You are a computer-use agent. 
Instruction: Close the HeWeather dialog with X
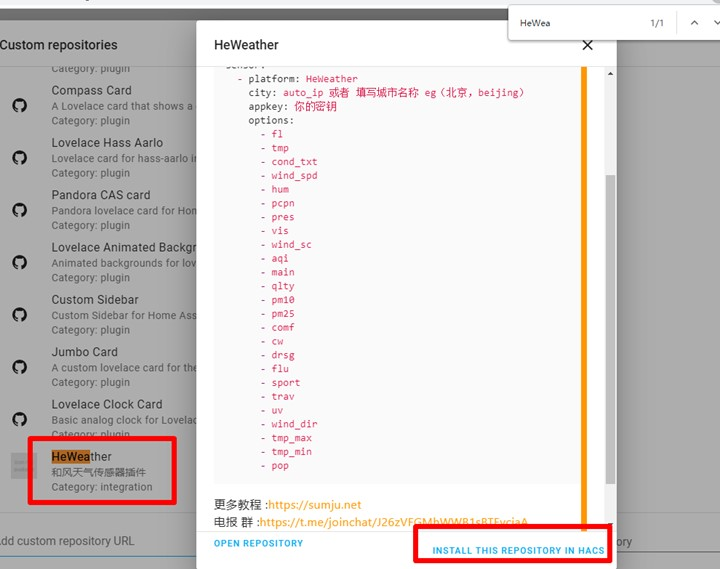[587, 45]
